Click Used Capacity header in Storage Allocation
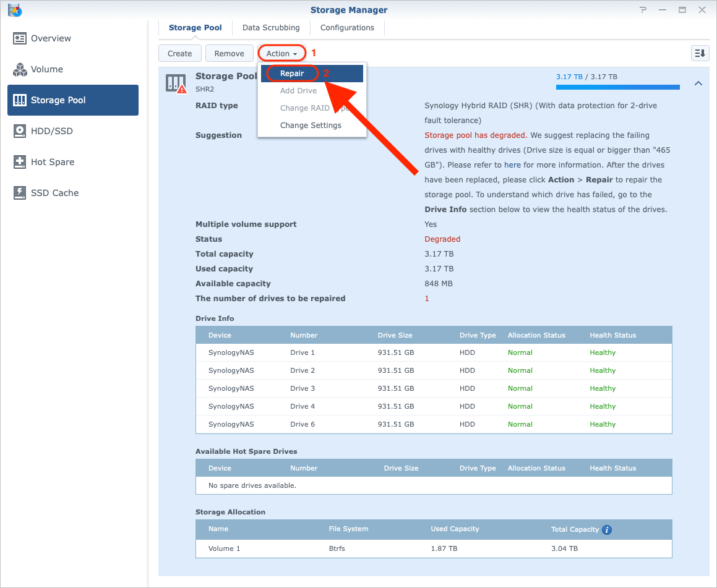 coord(455,529)
